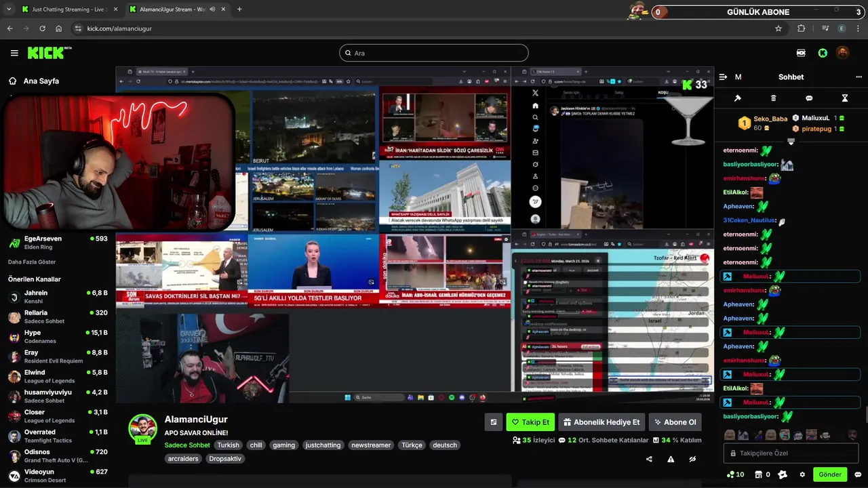Image resolution: width=868 pixels, height=488 pixels.
Task: Select the justchatting tag
Action: 323,445
